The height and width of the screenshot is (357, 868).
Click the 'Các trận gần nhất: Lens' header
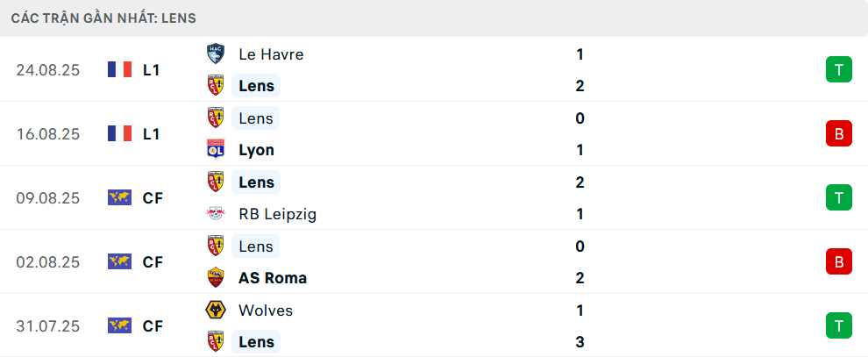click(x=103, y=18)
